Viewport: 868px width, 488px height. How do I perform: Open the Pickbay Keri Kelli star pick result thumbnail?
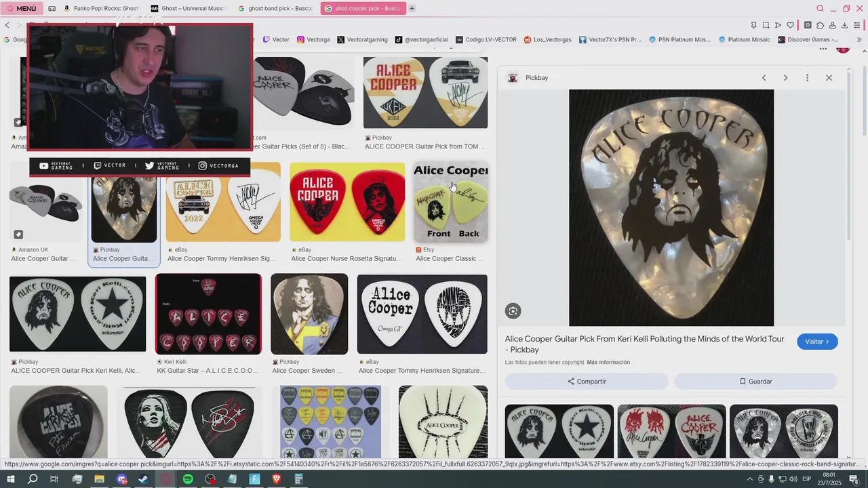(77, 314)
